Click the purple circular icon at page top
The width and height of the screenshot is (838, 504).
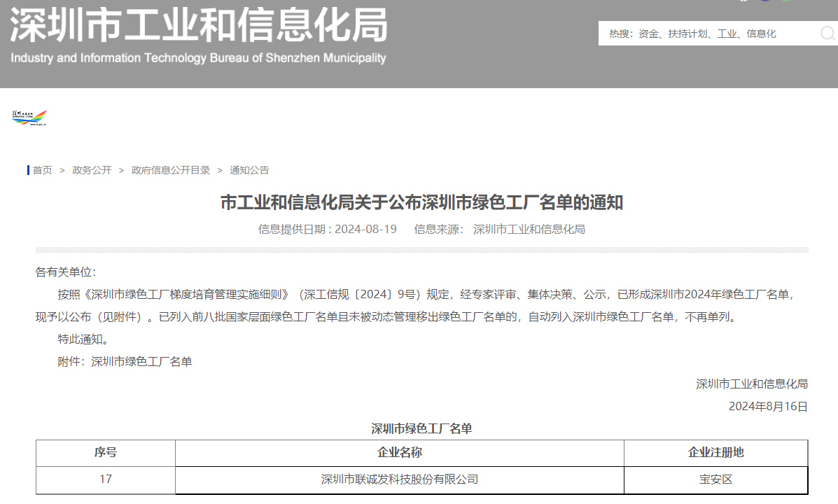coord(765,2)
